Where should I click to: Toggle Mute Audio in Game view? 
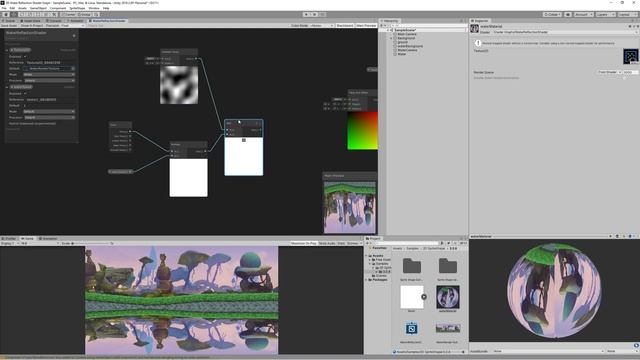click(x=327, y=243)
